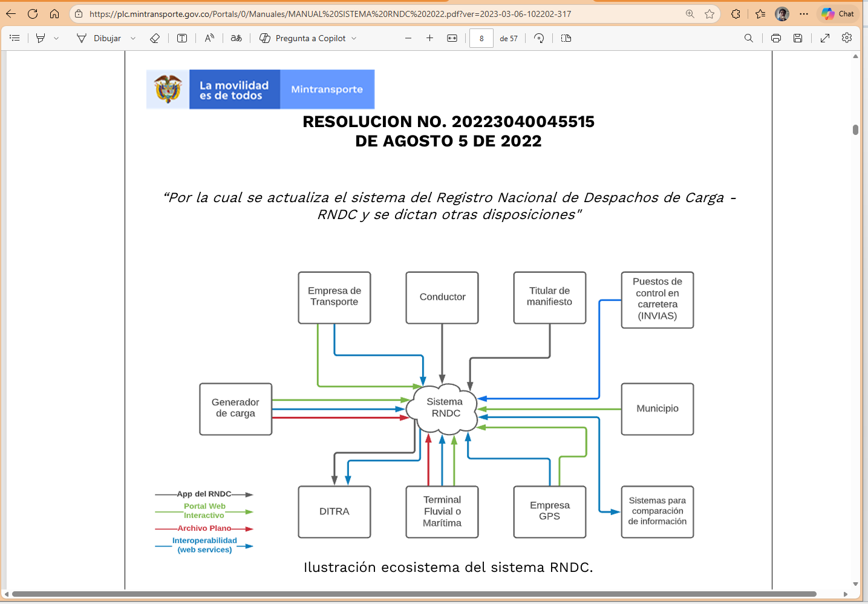Click the page number field showing 8
868x604 pixels.
click(x=481, y=38)
